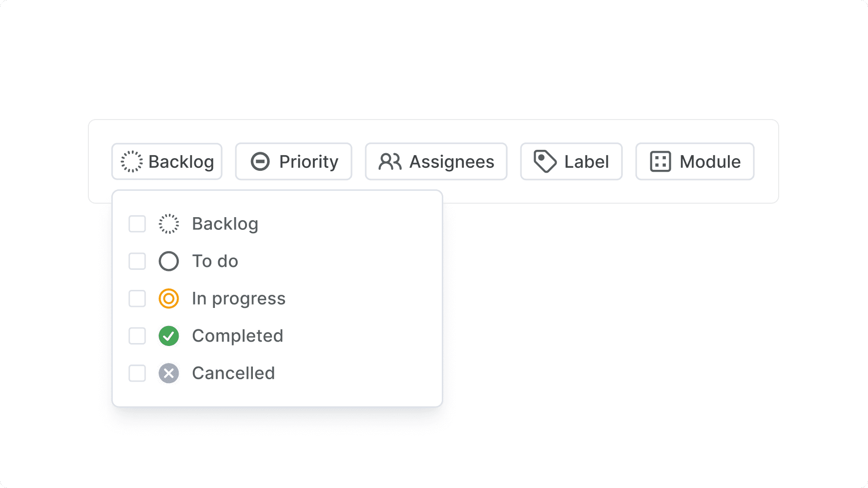868x488 pixels.
Task: Click the Label tag icon
Action: pos(545,161)
